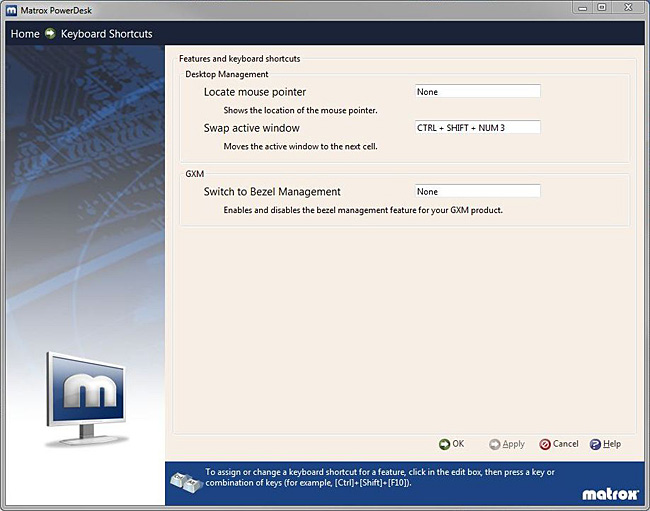
Task: Click 'Desktop Management' group heading
Action: pos(227,74)
